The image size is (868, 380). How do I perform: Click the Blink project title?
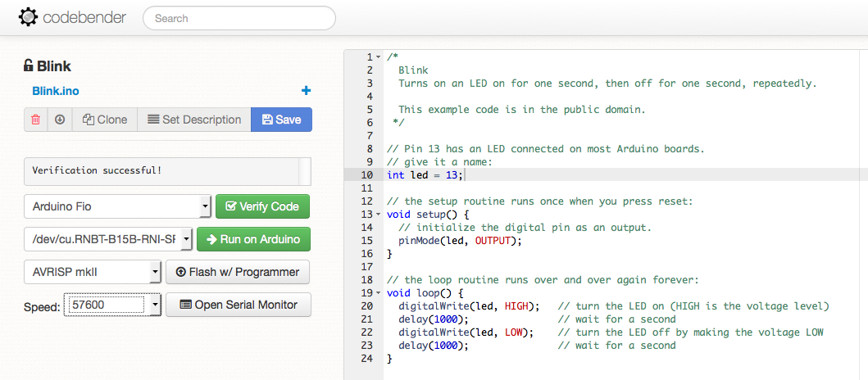pyautogui.click(x=54, y=66)
